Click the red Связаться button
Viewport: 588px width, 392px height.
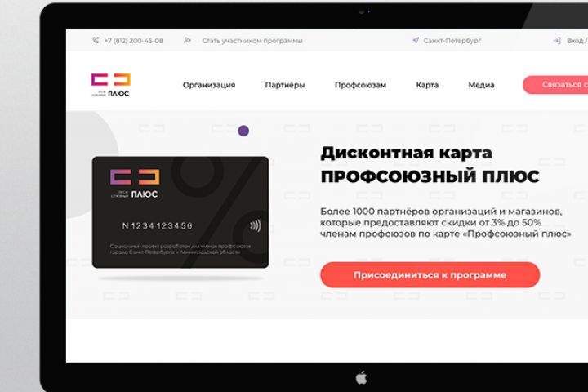[x=555, y=85]
